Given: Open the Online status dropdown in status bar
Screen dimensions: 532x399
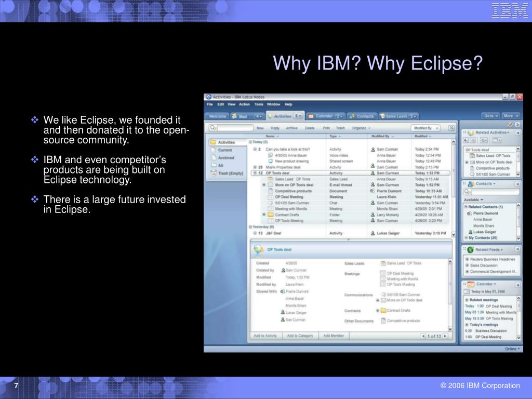Looking at the screenshot, I should tap(512, 349).
